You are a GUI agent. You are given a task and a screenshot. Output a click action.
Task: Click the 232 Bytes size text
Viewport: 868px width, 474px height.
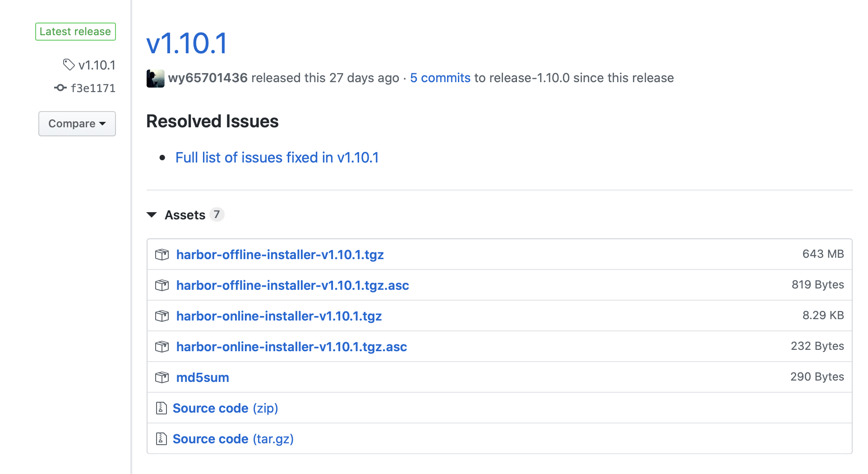[x=817, y=346]
